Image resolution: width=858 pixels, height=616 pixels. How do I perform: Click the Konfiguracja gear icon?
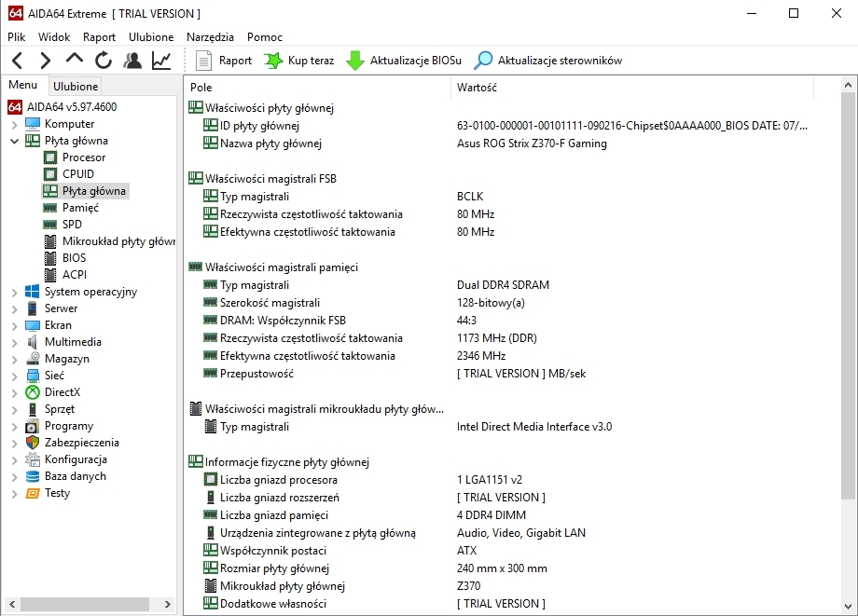tap(33, 459)
